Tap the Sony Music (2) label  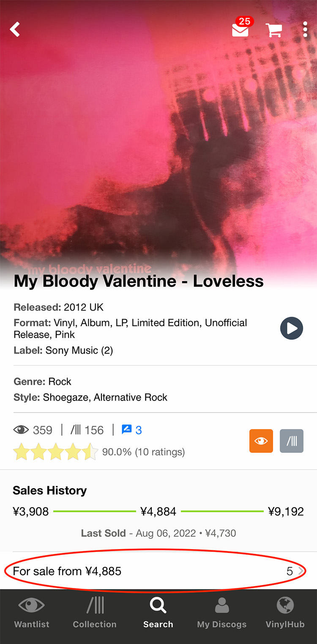pos(79,350)
